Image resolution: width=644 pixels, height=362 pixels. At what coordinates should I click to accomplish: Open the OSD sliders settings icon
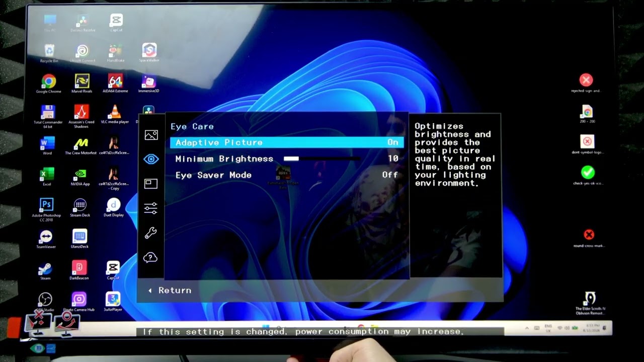(x=151, y=208)
